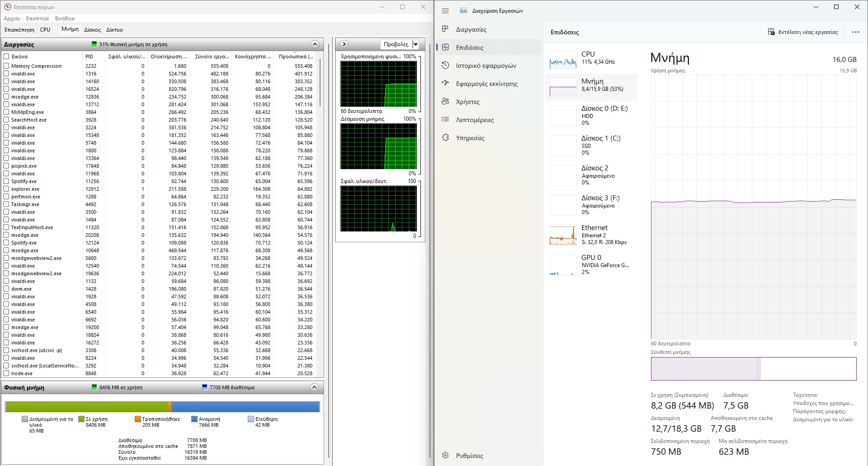Go to Users (Χρήστες) sidebar icon

(445, 101)
